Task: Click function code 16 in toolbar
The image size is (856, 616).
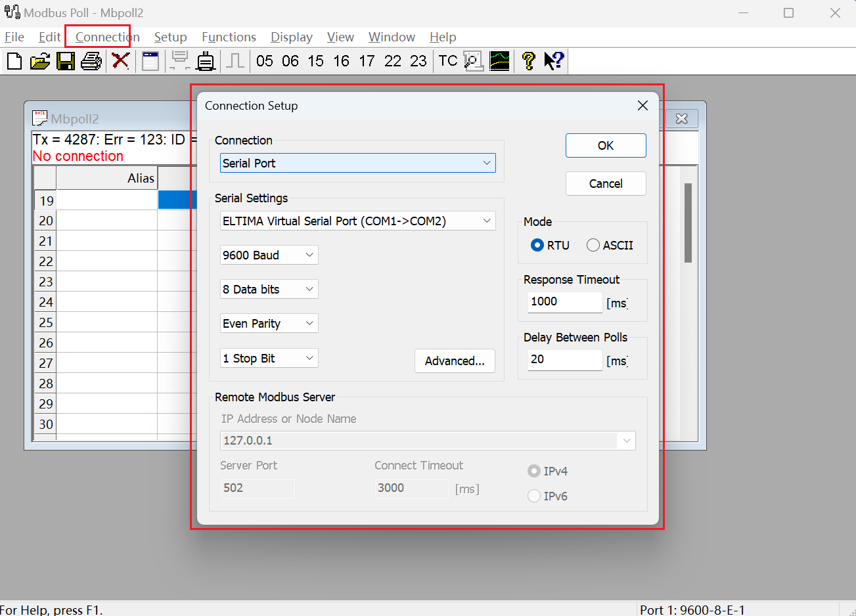Action: pyautogui.click(x=341, y=61)
